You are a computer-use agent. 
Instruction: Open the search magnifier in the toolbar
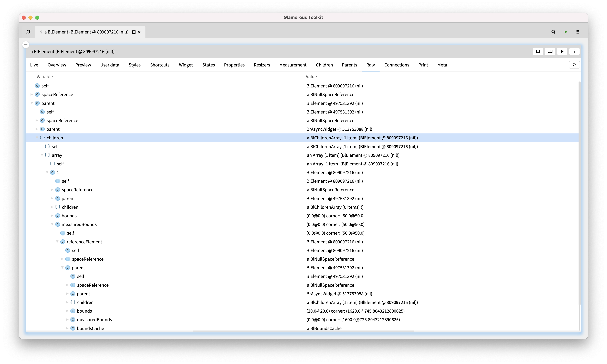[x=553, y=32]
